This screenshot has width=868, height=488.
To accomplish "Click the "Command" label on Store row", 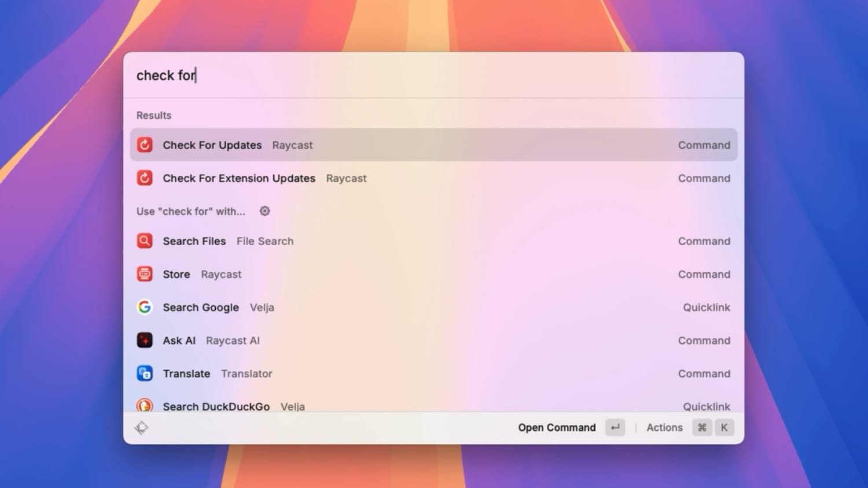I will point(704,274).
